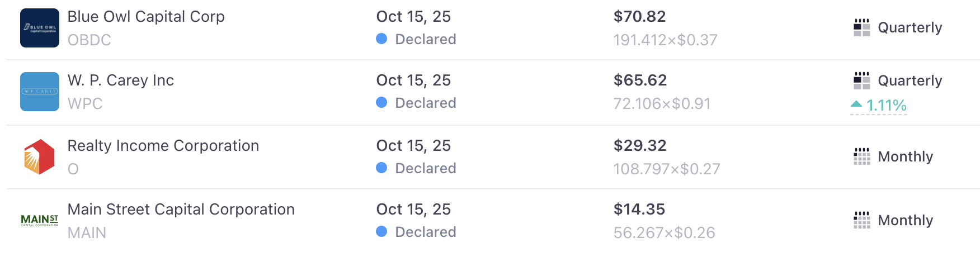Click the green up arrow beside 1.11%
This screenshot has width=980, height=257.
click(x=856, y=104)
